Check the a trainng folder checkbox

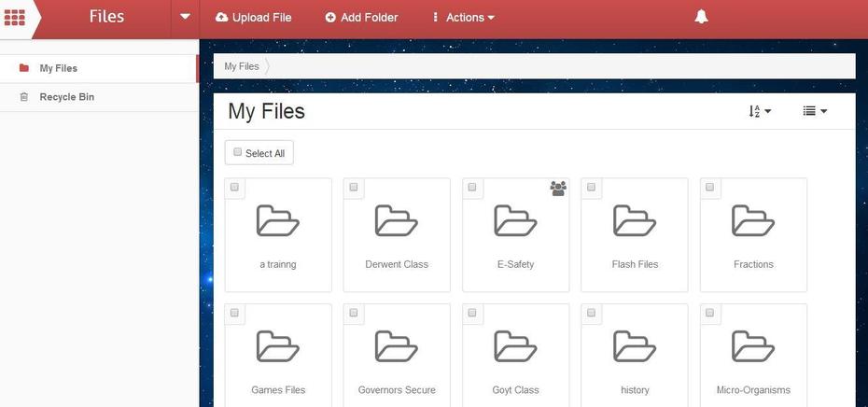[234, 188]
